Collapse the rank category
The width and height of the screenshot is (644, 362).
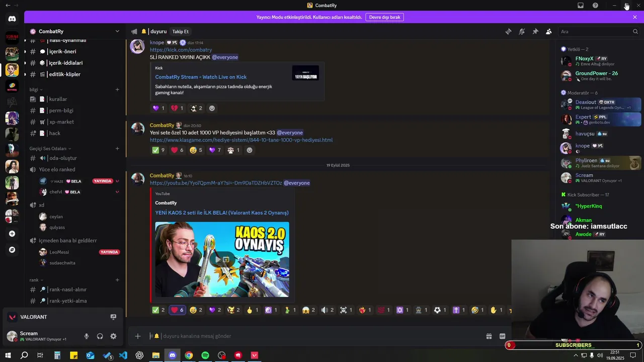[36, 280]
